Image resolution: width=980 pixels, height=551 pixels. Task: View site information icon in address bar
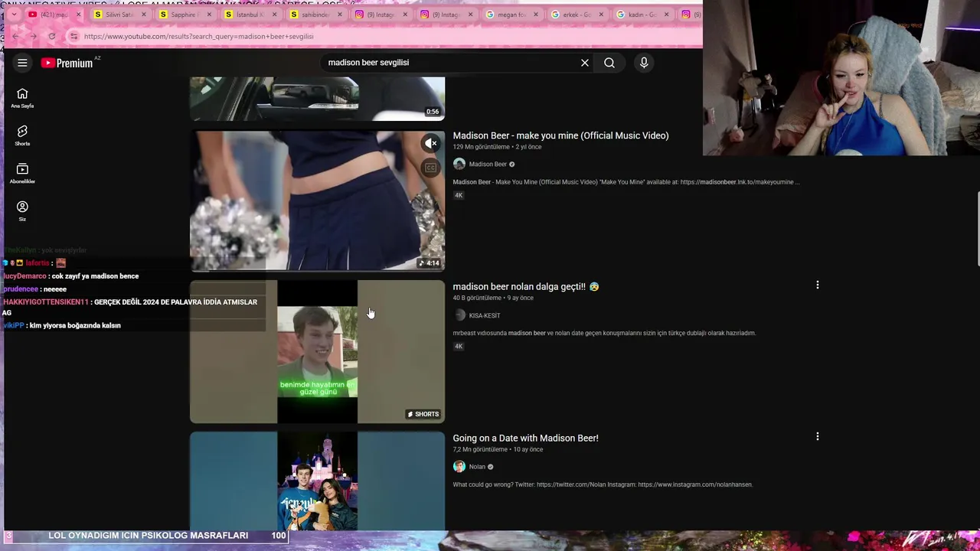pyautogui.click(x=73, y=36)
